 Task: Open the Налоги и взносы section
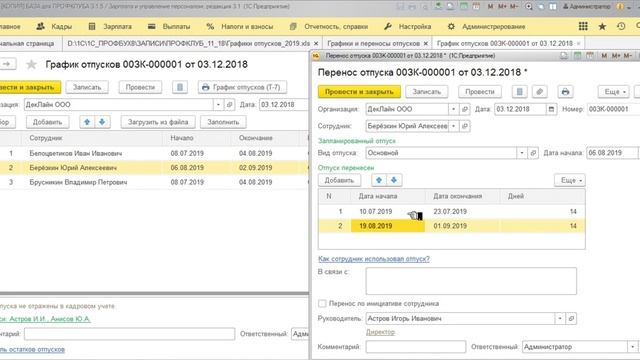pyautogui.click(x=240, y=27)
